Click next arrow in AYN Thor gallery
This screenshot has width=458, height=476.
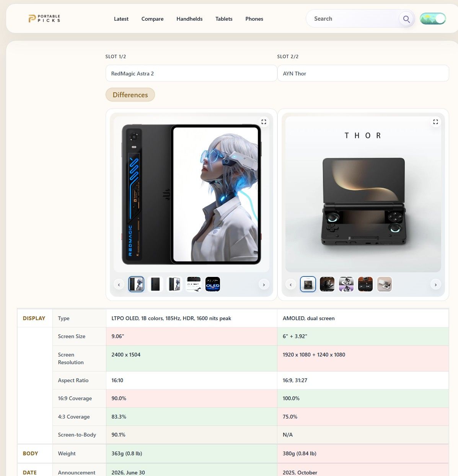(435, 285)
